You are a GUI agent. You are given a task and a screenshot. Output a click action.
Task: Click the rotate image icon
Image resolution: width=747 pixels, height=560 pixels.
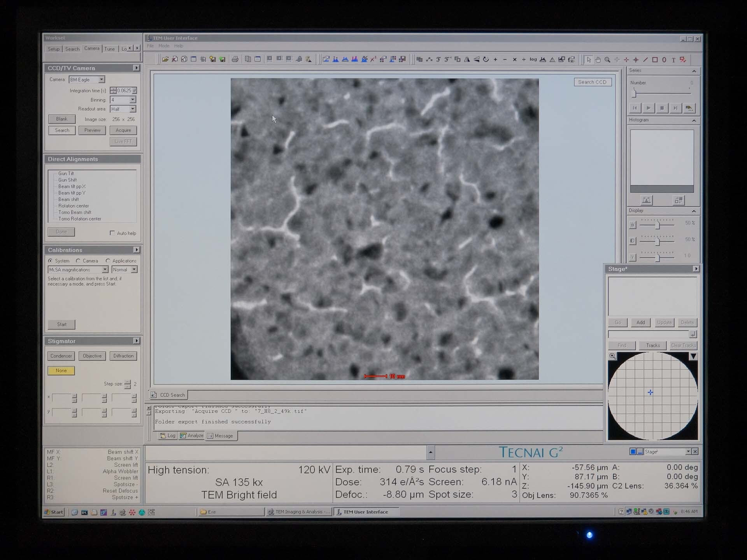tap(486, 59)
